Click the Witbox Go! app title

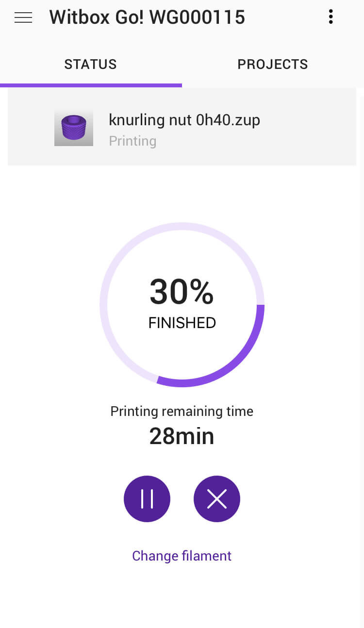[x=97, y=17]
